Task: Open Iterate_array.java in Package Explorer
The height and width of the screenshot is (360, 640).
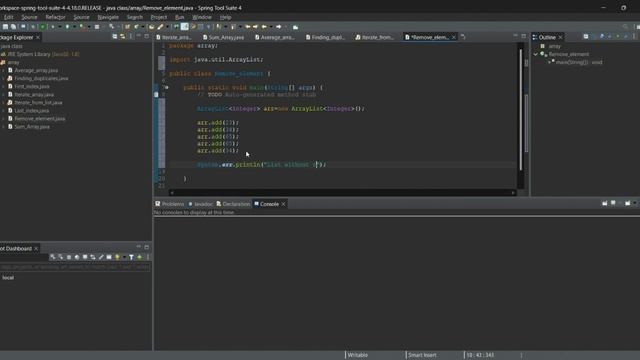Action: 34,94
